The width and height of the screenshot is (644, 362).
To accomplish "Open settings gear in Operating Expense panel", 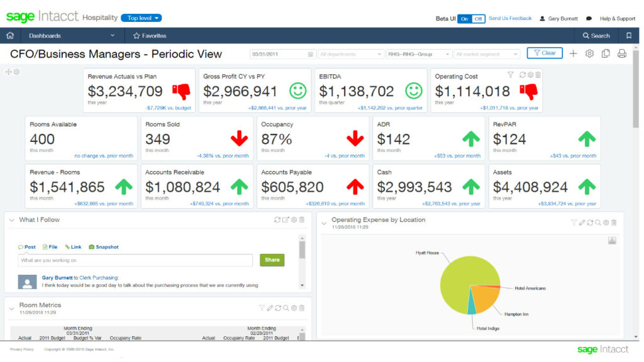I will pos(606,222).
